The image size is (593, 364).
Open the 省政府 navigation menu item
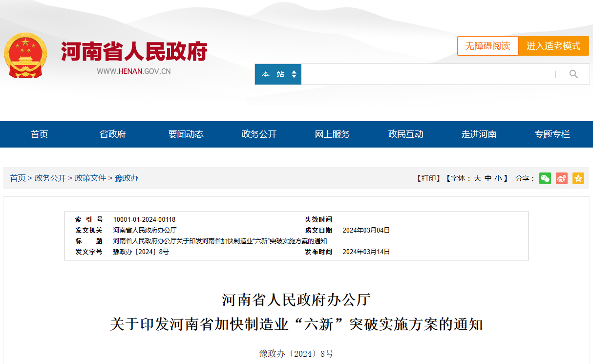tap(113, 134)
